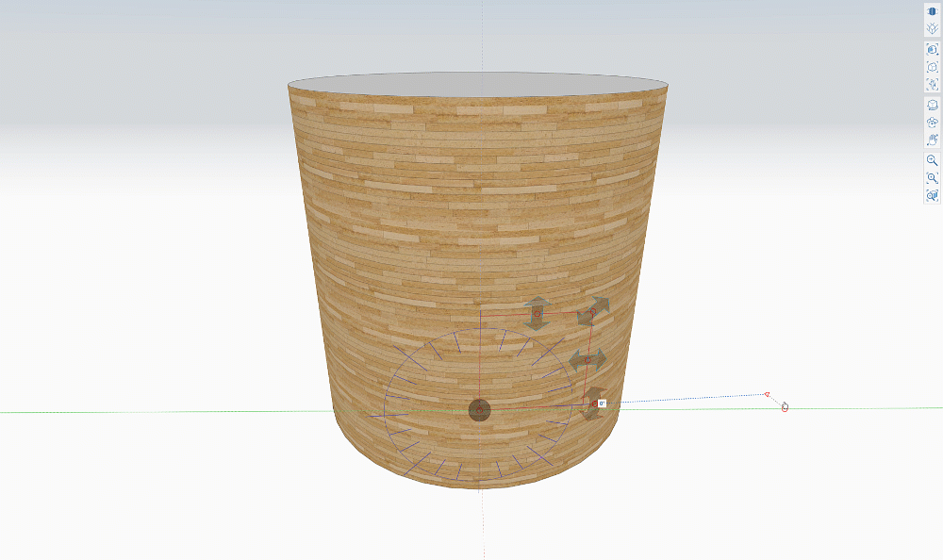Click the person-in-frame view icon

point(933,85)
